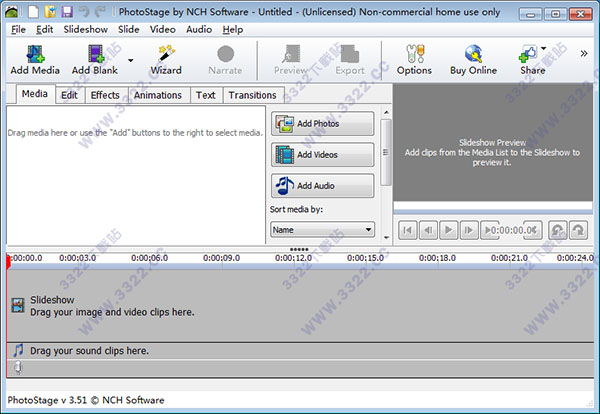
Task: Click the Export toolbar icon
Action: (x=350, y=54)
